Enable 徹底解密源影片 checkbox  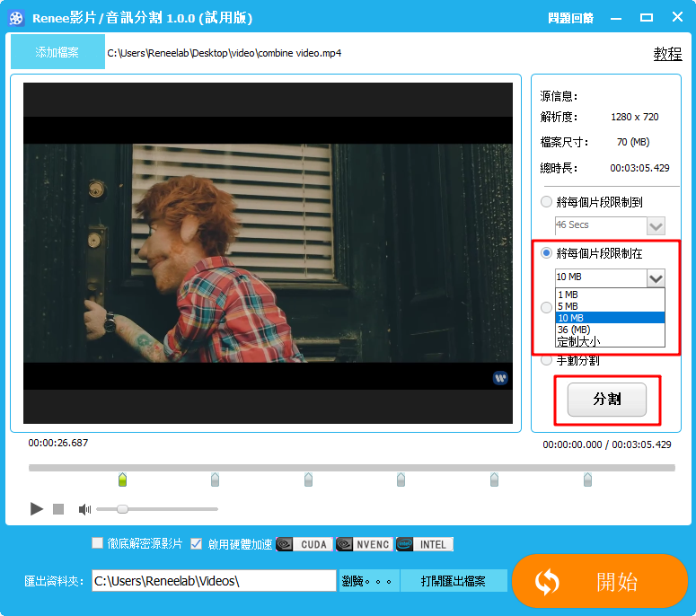pos(97,542)
